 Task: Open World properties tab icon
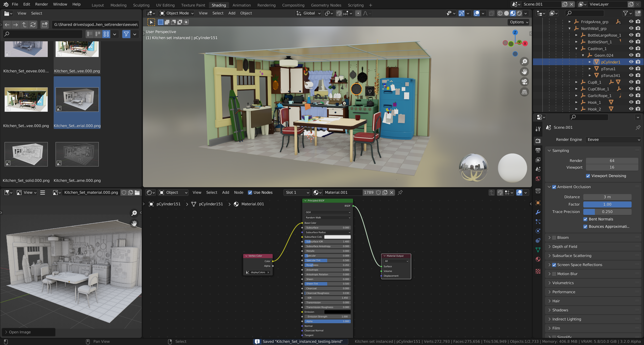point(538,179)
